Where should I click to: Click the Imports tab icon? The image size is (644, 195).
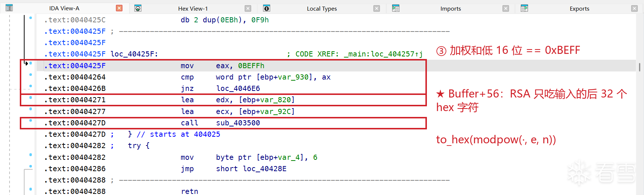(x=396, y=8)
